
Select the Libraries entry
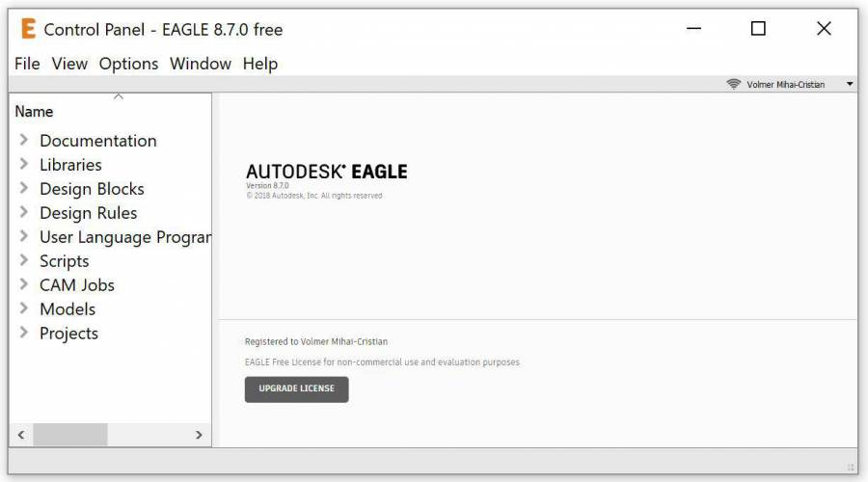[x=70, y=164]
